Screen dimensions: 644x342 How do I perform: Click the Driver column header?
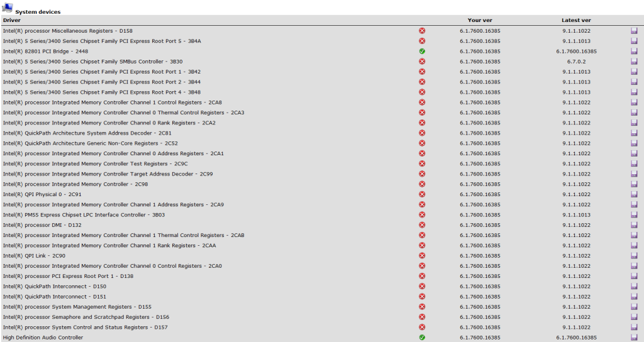coord(11,20)
